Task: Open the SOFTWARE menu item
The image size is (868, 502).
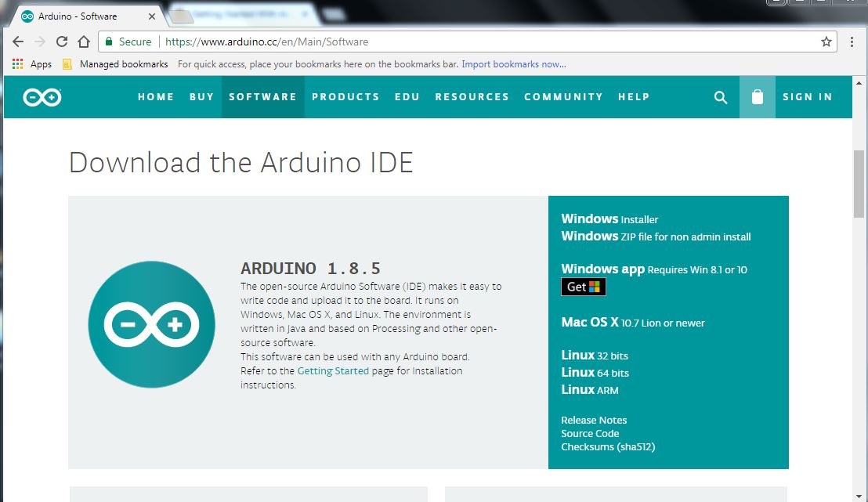Action: click(x=263, y=97)
